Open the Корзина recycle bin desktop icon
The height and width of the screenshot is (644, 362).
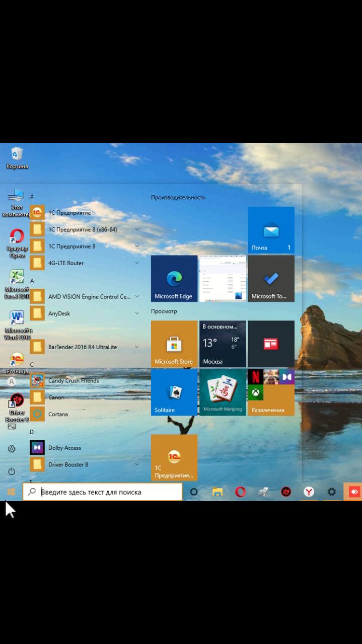pyautogui.click(x=17, y=157)
